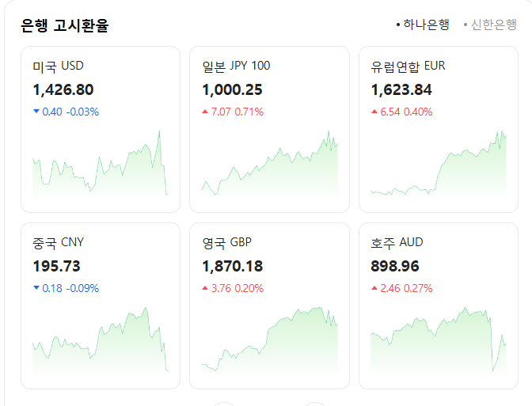The image size is (532, 406).
Task: Open the 중국 CNY trend chart
Action: tap(101, 340)
